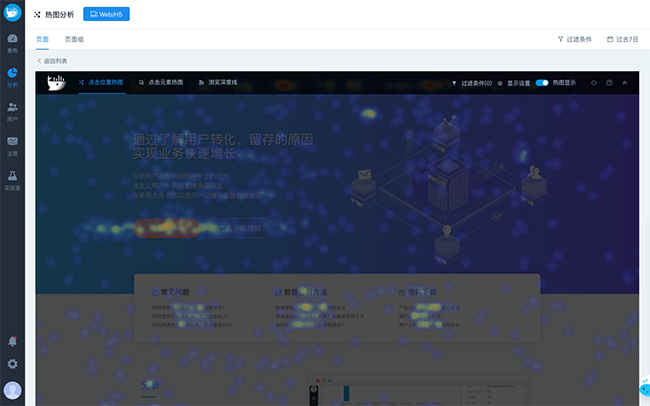Open notifications bell in the sidebar
The width and height of the screenshot is (650, 406).
click(12, 341)
